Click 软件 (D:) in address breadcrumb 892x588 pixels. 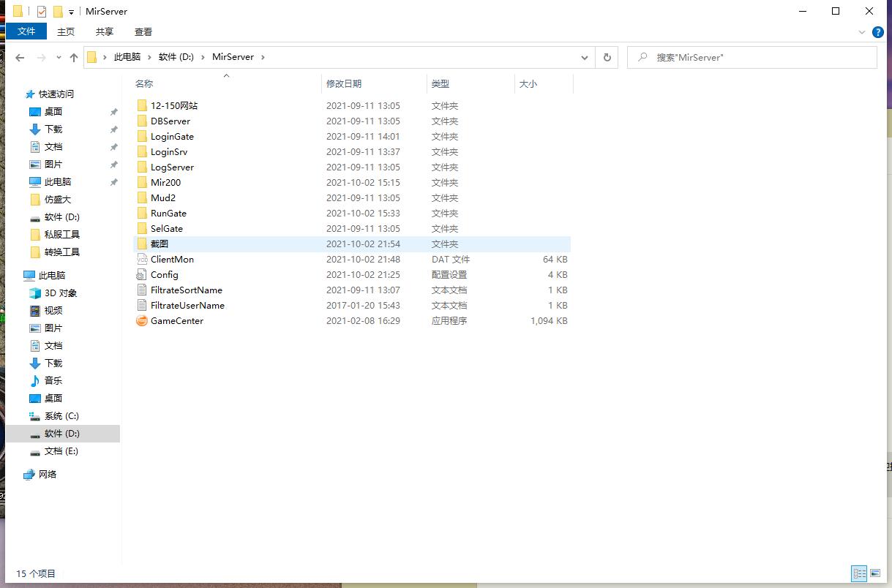coord(176,57)
